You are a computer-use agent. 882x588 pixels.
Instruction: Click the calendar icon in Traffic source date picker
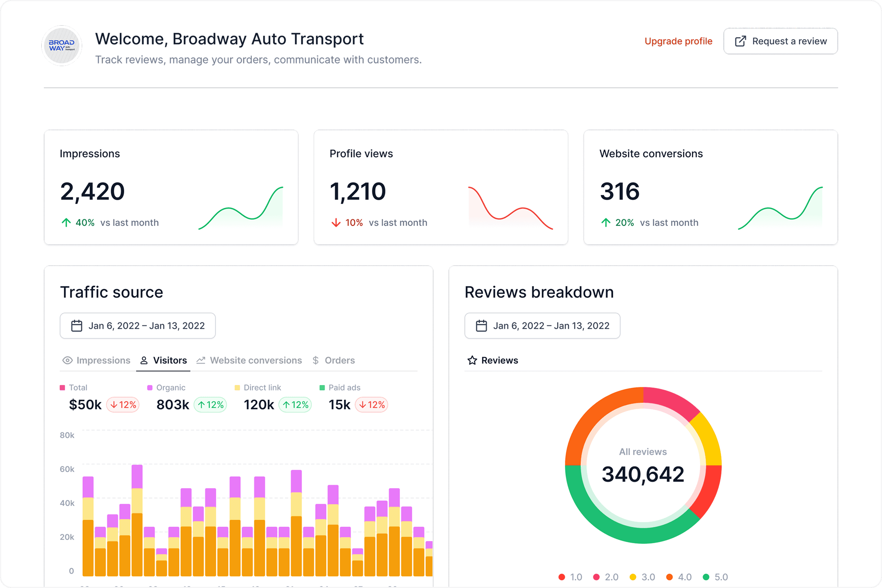coord(77,326)
